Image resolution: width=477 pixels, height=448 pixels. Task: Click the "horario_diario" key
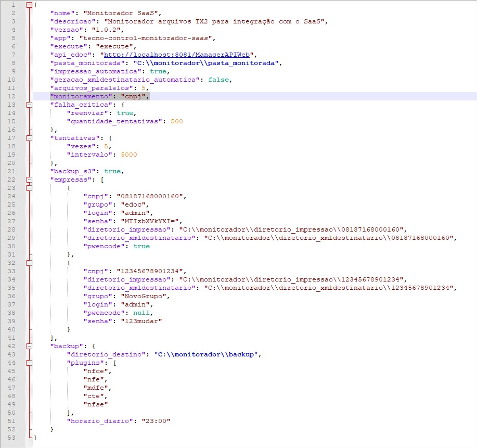(100, 421)
